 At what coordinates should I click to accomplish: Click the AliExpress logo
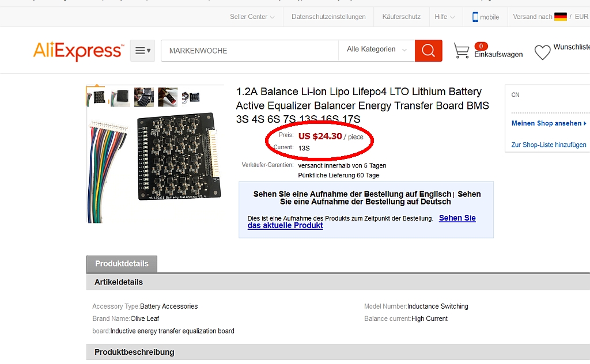pos(78,51)
